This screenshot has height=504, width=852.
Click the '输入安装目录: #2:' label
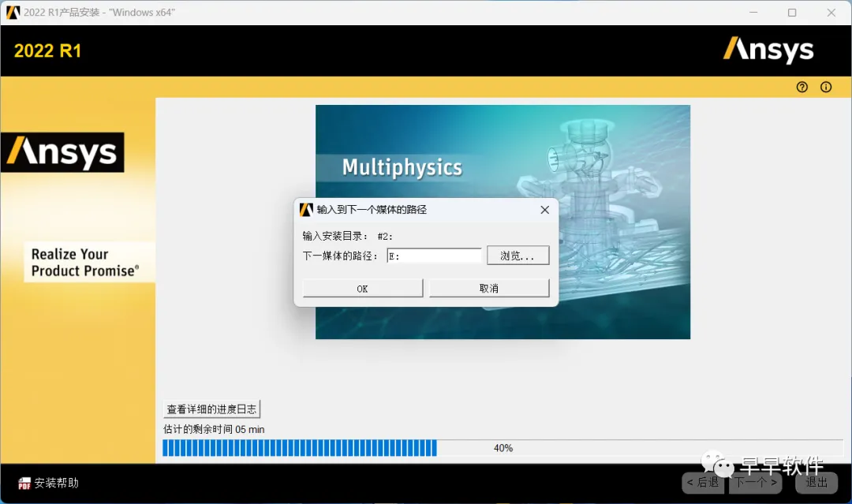coord(347,237)
